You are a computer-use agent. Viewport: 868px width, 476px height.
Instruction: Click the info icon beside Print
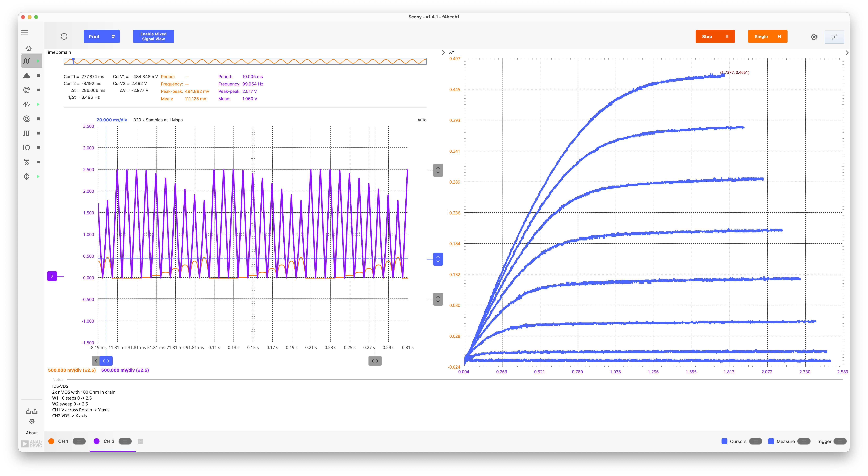[64, 36]
